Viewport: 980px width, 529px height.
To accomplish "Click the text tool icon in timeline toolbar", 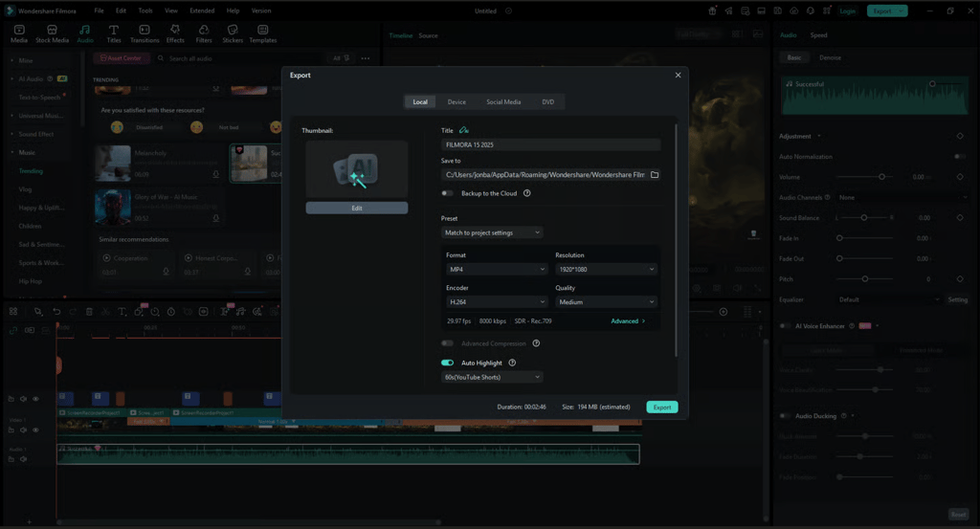I will pyautogui.click(x=122, y=312).
